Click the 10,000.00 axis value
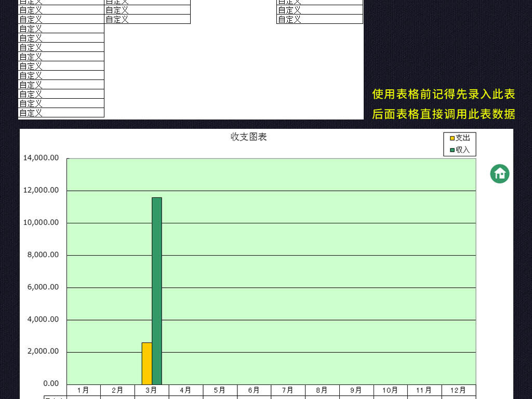This screenshot has height=399, width=532. 41,222
